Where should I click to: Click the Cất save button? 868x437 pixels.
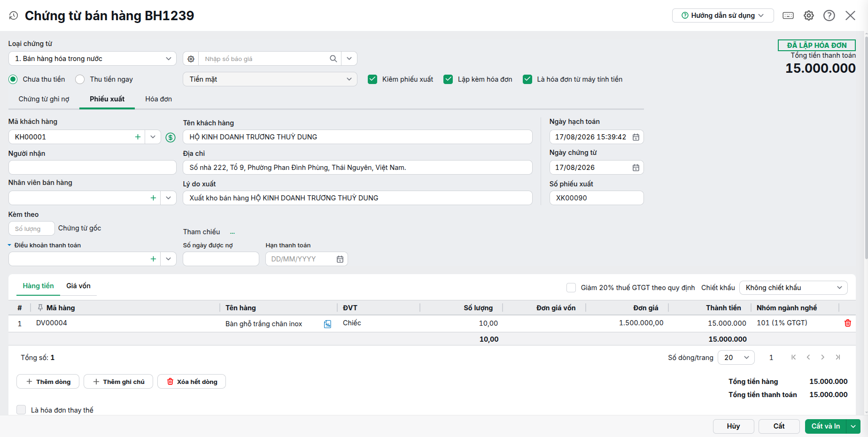coord(779,426)
